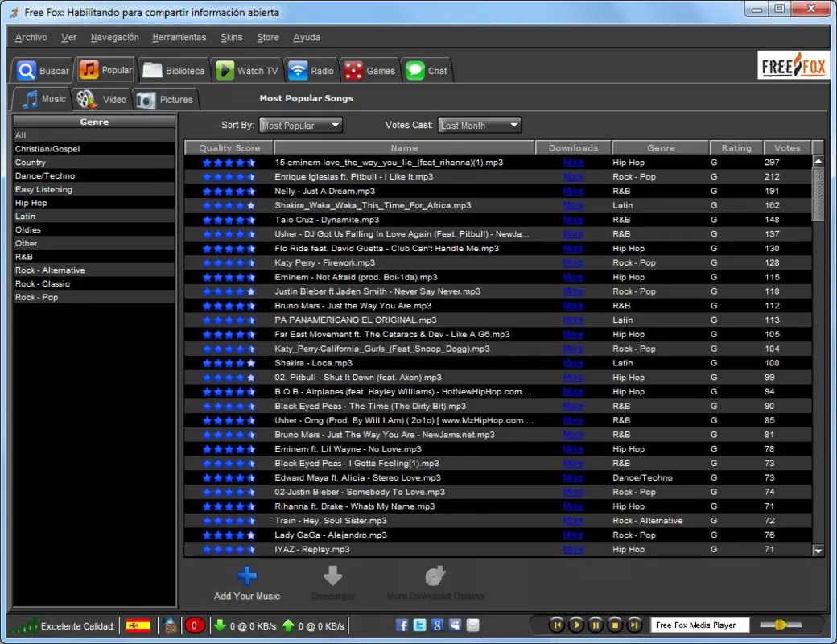The image size is (837, 644).
Task: Skip to previous track in media player
Action: tap(557, 625)
